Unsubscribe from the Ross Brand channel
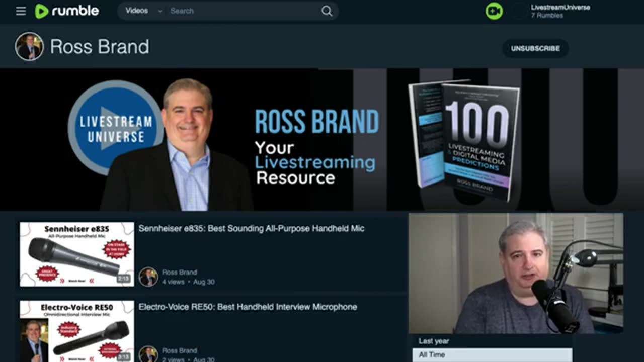The width and height of the screenshot is (644, 362). [x=535, y=48]
